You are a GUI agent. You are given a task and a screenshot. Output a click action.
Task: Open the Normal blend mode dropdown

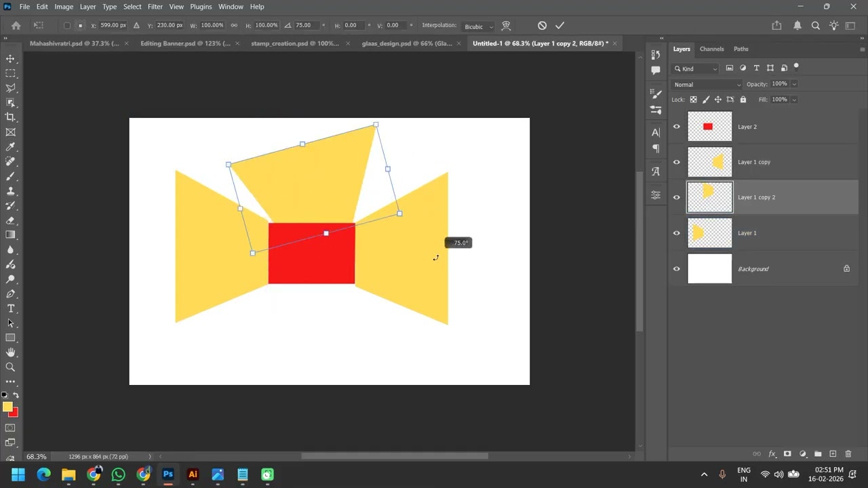coord(707,84)
